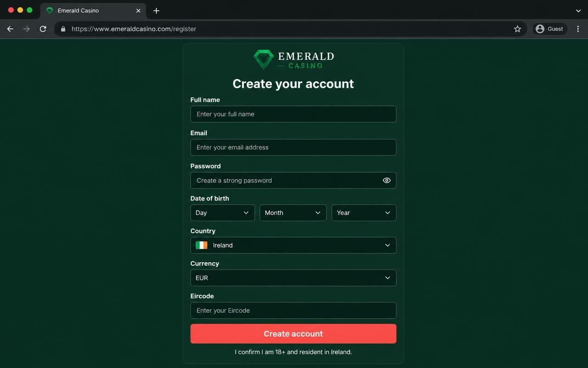Viewport: 588px width, 368px height.
Task: Open the tab search chevron
Action: click(578, 11)
